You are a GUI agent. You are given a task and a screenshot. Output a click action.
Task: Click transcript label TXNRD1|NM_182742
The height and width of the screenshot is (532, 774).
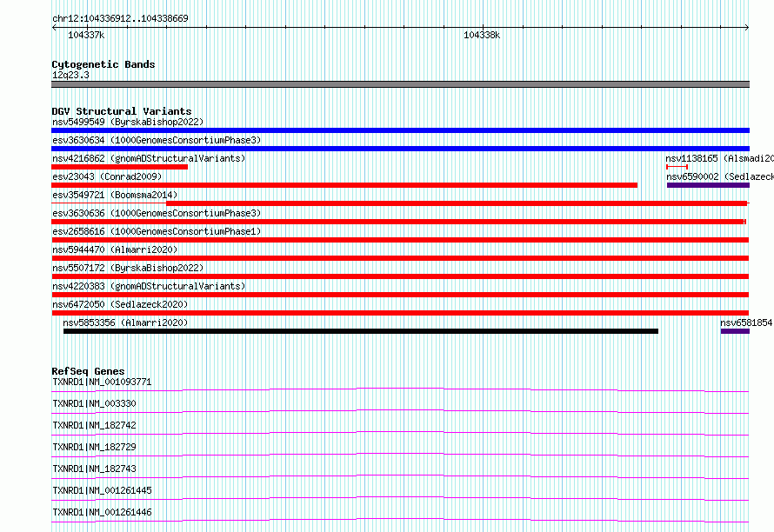coord(94,425)
